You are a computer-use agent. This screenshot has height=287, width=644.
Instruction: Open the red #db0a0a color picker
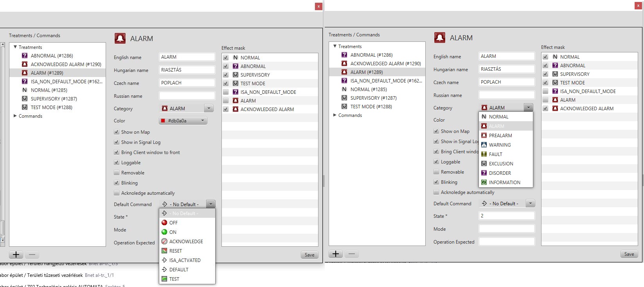tap(183, 120)
